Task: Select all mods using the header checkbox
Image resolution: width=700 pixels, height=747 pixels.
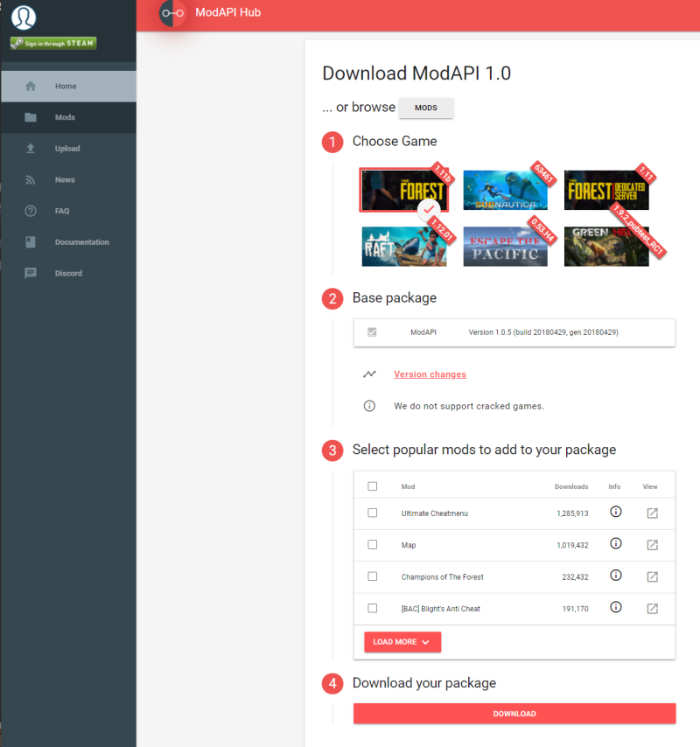Action: point(372,485)
